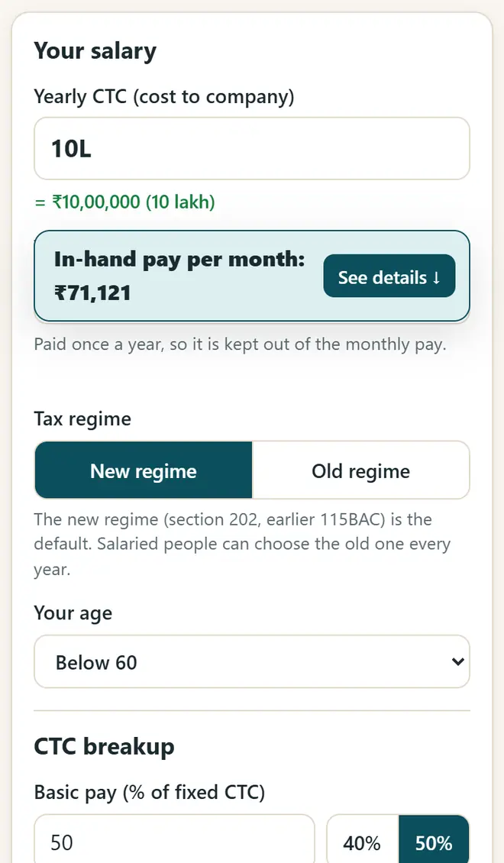Viewport: 504px width, 863px height.
Task: Click the CTC breakup heading
Action: pyautogui.click(x=104, y=747)
